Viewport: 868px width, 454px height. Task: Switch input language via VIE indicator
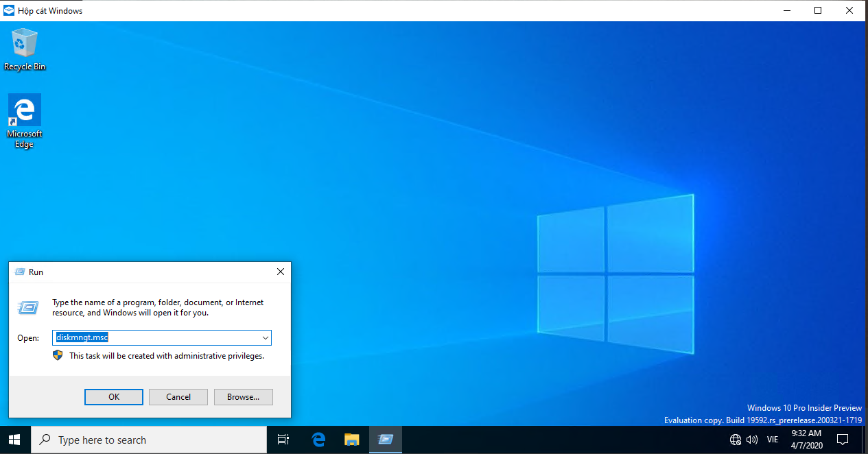pyautogui.click(x=773, y=440)
